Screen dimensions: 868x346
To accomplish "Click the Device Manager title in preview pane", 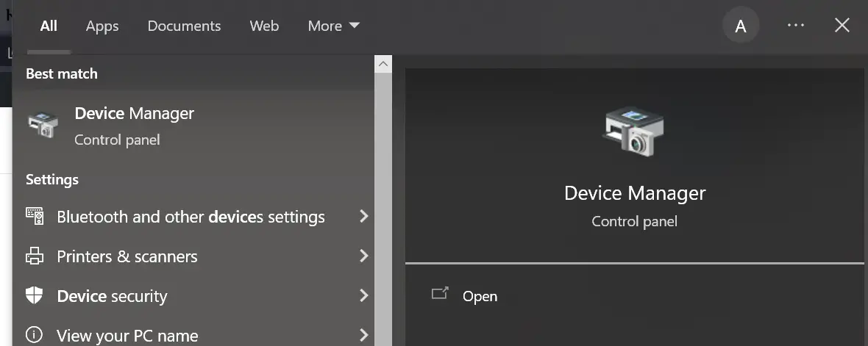I will 634,193.
